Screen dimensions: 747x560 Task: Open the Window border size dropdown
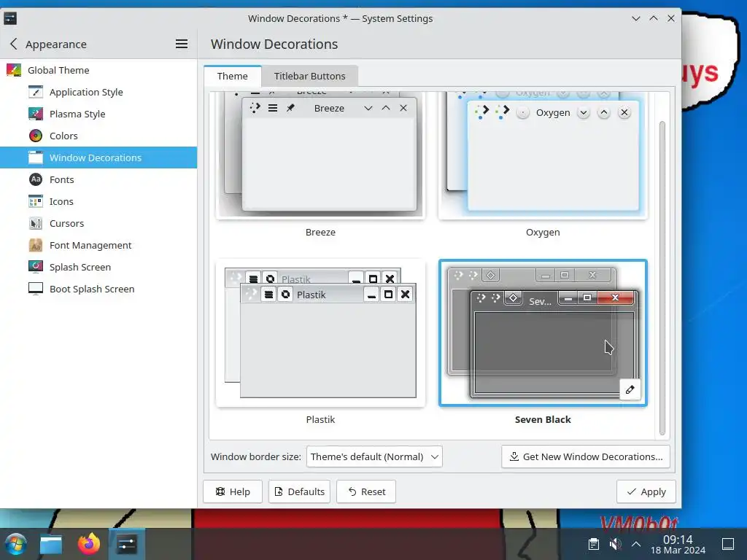(x=374, y=456)
